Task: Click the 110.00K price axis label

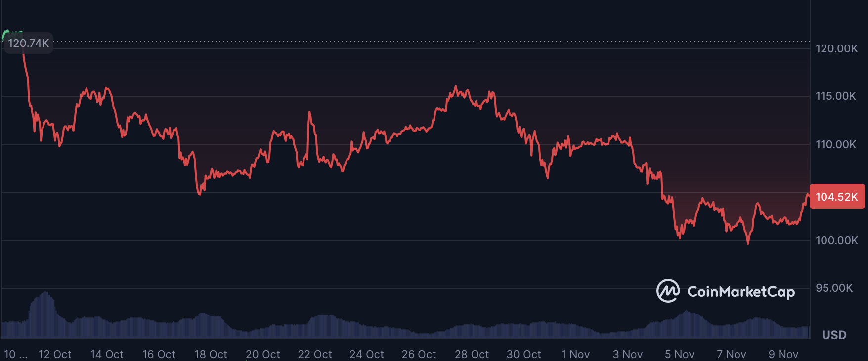Action: tap(835, 144)
